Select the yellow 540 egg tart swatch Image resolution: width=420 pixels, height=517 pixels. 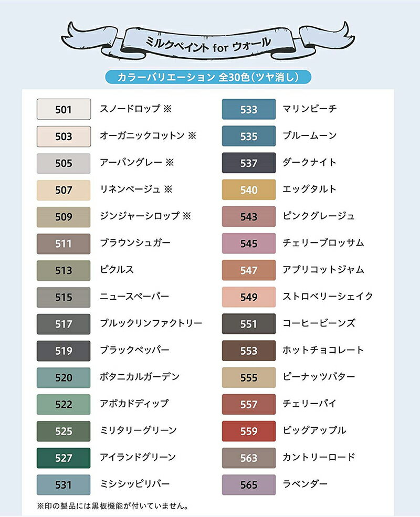(248, 189)
